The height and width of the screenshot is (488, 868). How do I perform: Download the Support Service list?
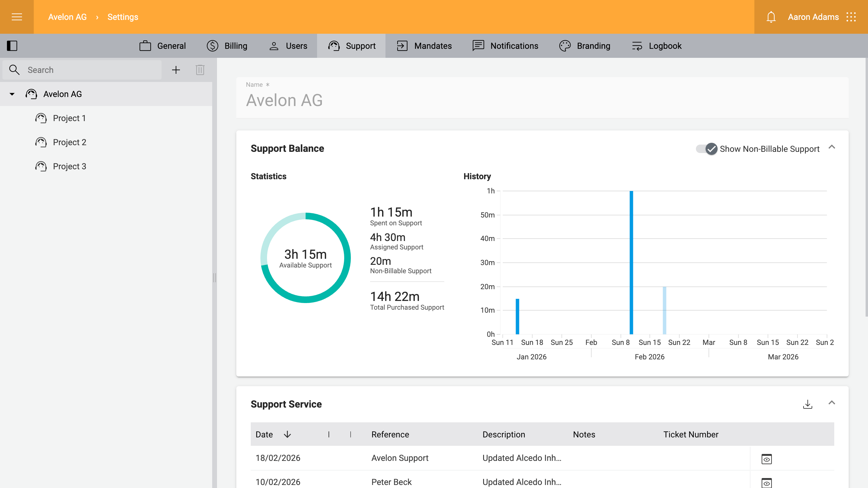pos(807,404)
